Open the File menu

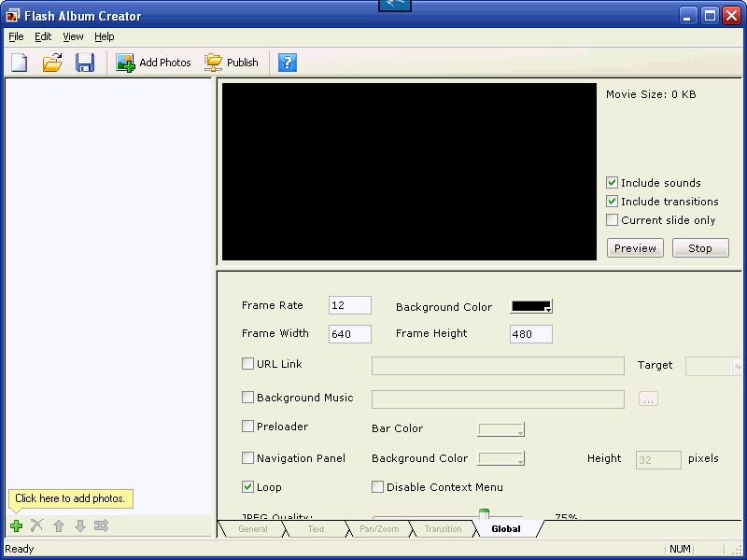coord(16,36)
